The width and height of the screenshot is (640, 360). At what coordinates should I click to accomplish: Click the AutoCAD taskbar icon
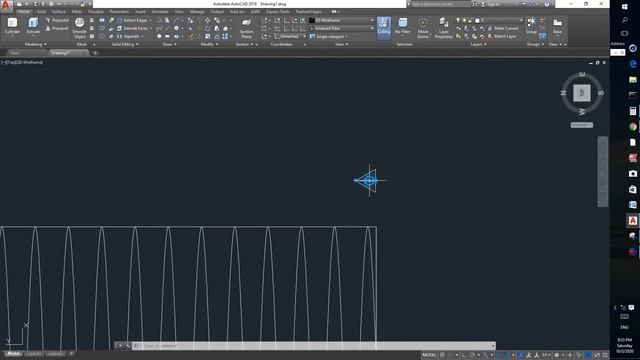click(x=633, y=220)
